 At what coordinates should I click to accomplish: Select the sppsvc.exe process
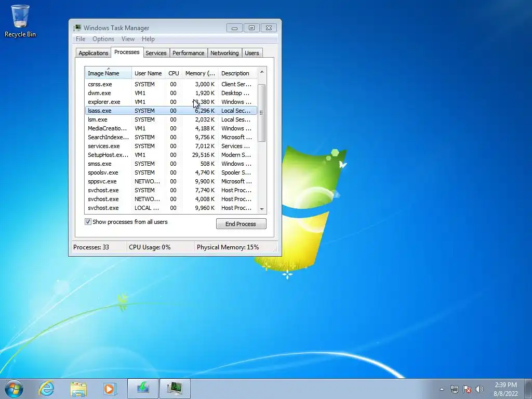point(171,181)
